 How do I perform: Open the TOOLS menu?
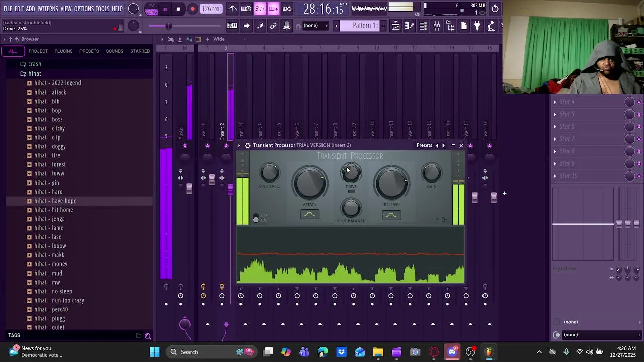[103, 9]
